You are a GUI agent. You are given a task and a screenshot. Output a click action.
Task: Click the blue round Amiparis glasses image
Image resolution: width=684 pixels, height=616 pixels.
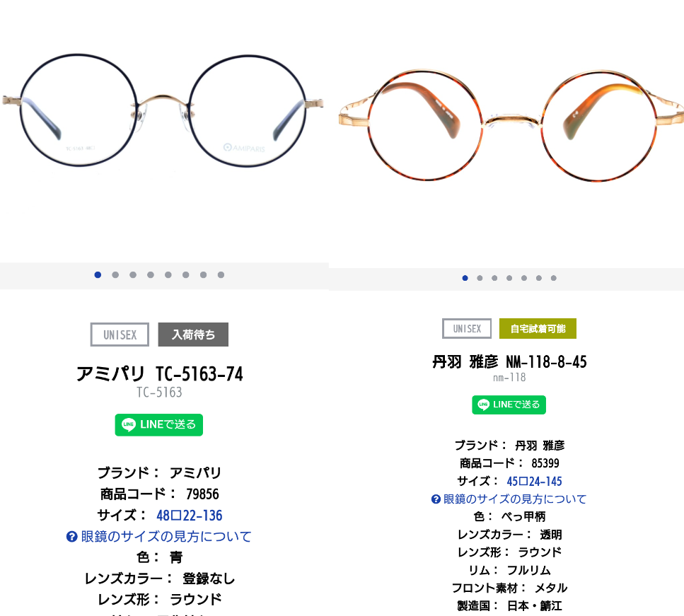click(x=162, y=110)
